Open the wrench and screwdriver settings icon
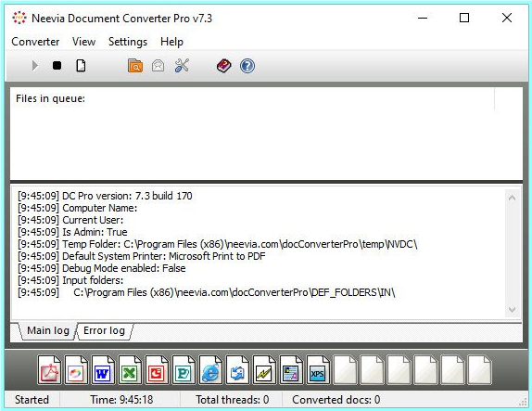 pos(182,66)
